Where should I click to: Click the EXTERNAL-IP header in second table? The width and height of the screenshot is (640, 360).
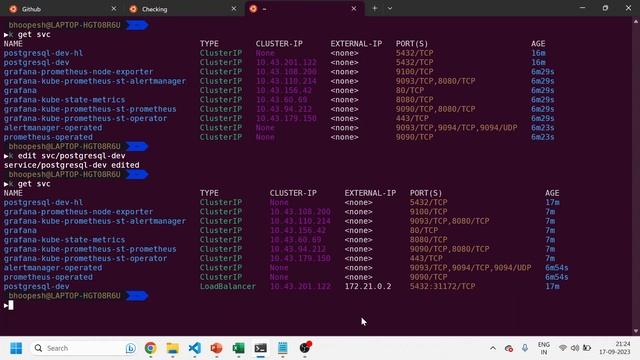pyautogui.click(x=370, y=193)
